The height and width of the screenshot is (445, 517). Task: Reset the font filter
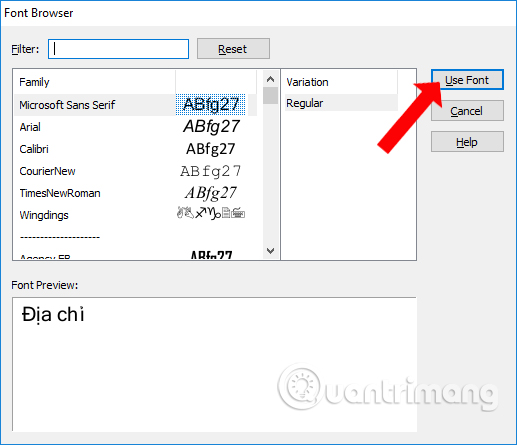(x=233, y=49)
